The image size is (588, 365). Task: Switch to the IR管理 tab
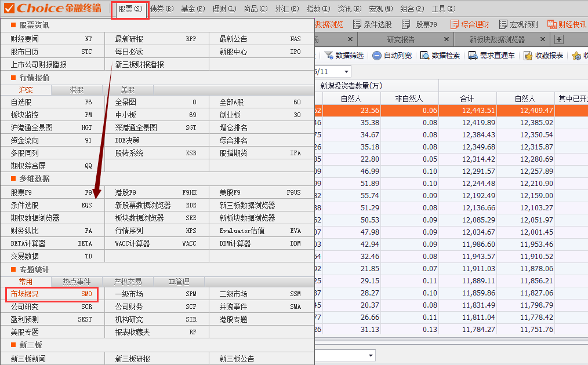tap(179, 282)
